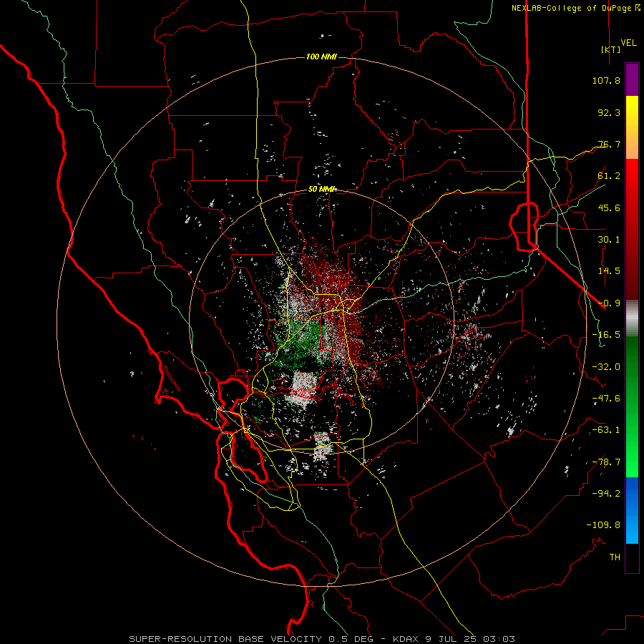Viewport: 644px width, 644px height.
Task: Select the 61.2 legend value
Action: (609, 176)
